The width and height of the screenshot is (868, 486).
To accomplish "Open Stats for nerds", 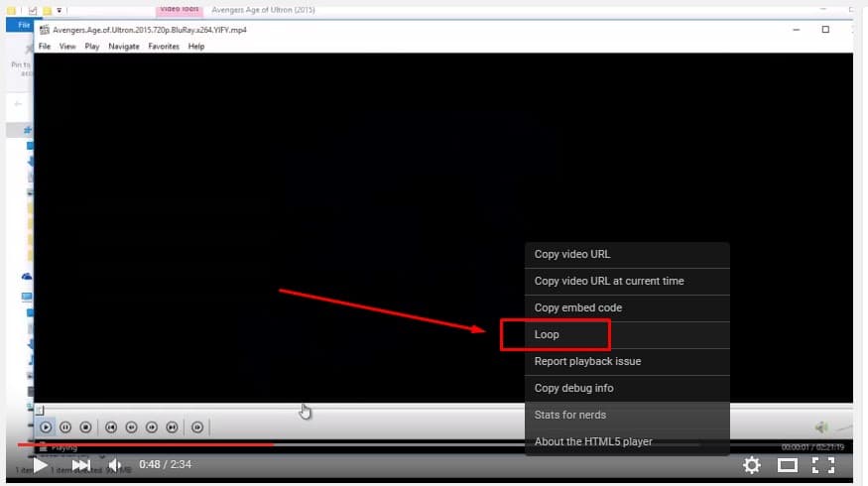I will pyautogui.click(x=570, y=415).
